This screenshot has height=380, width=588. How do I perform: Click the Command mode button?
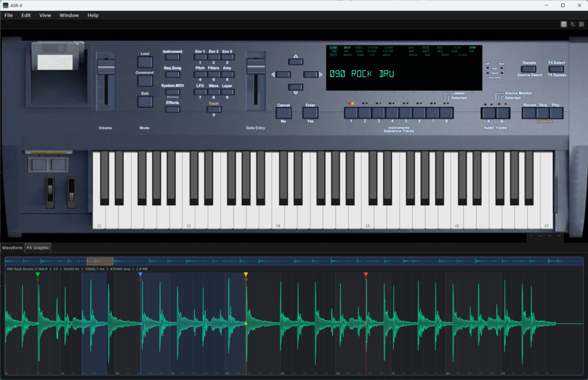point(145,80)
